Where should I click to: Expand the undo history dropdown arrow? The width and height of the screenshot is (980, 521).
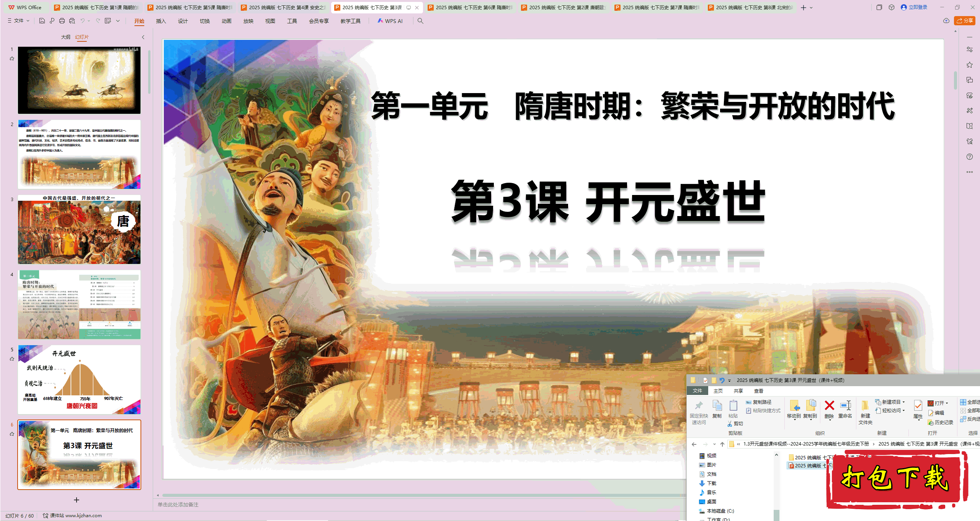[89, 21]
